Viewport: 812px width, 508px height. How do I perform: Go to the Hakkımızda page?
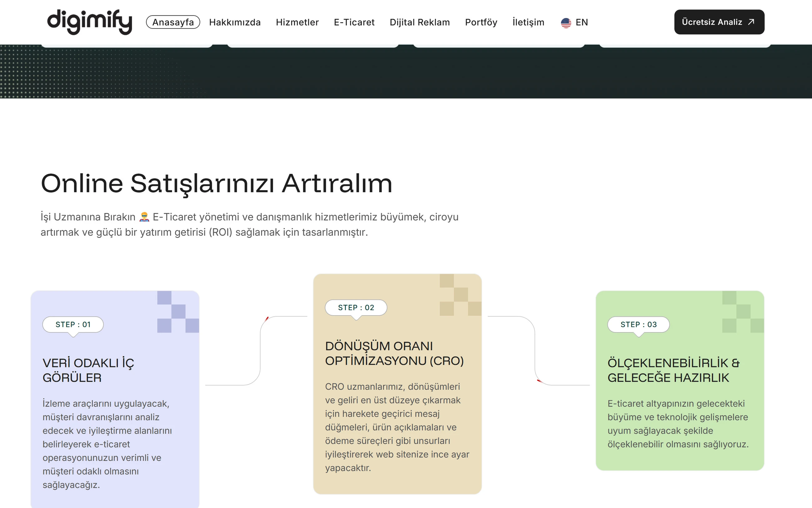pyautogui.click(x=235, y=22)
